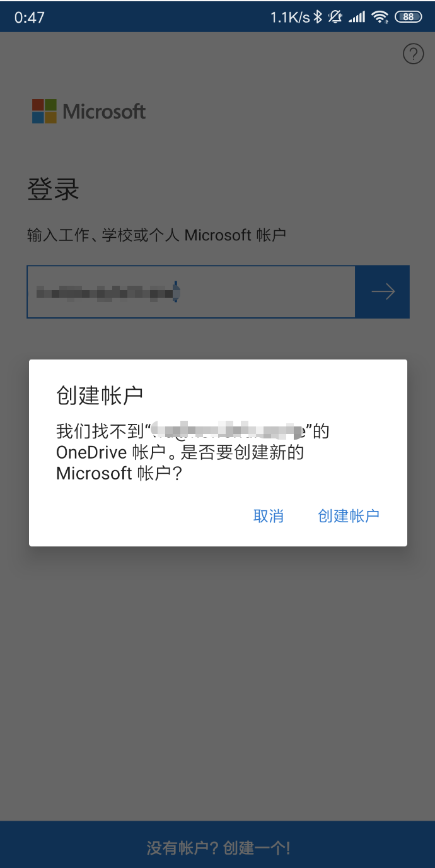Click the 输入工作、学校或个人 Microsoft 帐户 hint
Screen dimensions: 435x868
pos(156,235)
